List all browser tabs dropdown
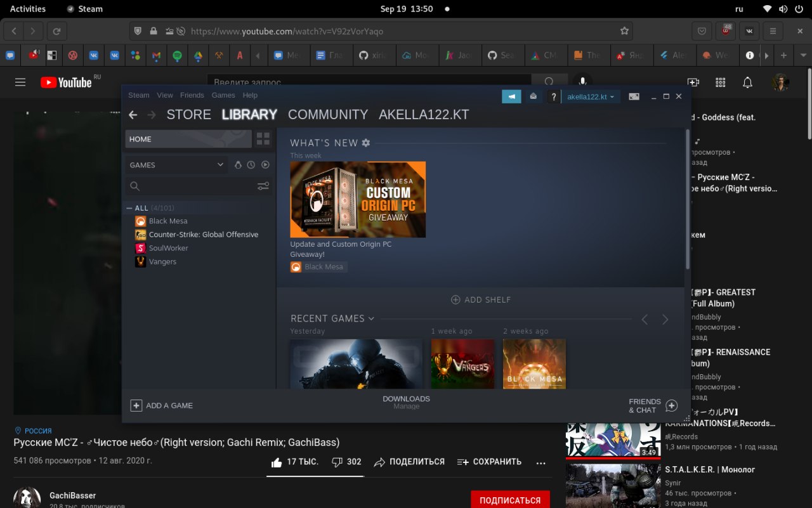This screenshot has height=508, width=812. (x=804, y=55)
